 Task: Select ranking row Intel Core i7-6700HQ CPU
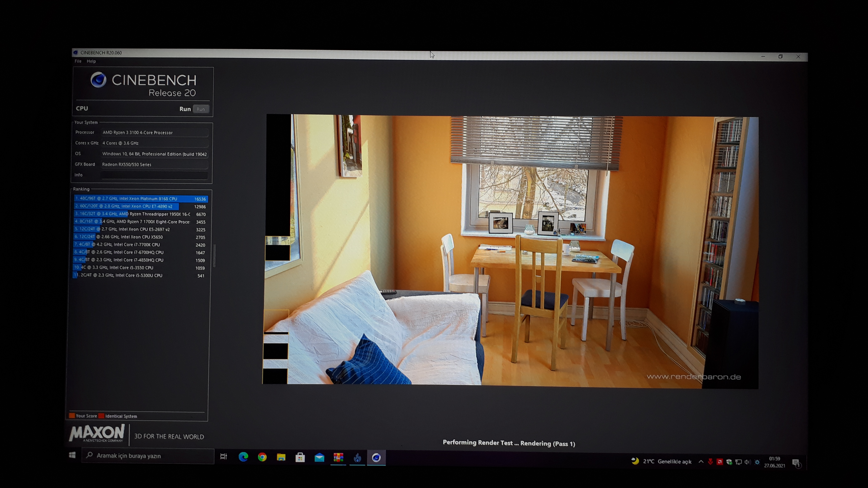[139, 253]
